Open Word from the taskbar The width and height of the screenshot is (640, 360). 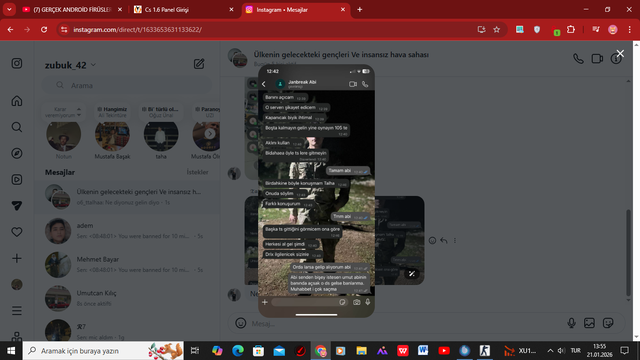(x=423, y=351)
